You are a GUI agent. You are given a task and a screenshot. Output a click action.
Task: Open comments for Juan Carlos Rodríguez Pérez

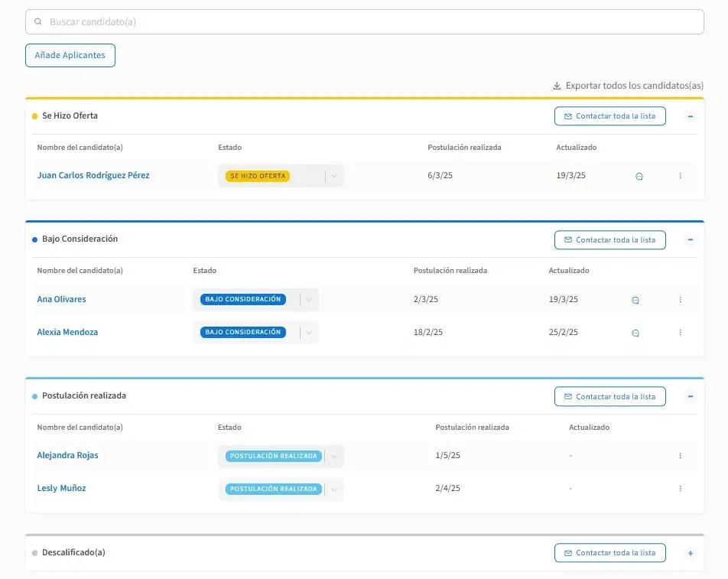pos(639,177)
